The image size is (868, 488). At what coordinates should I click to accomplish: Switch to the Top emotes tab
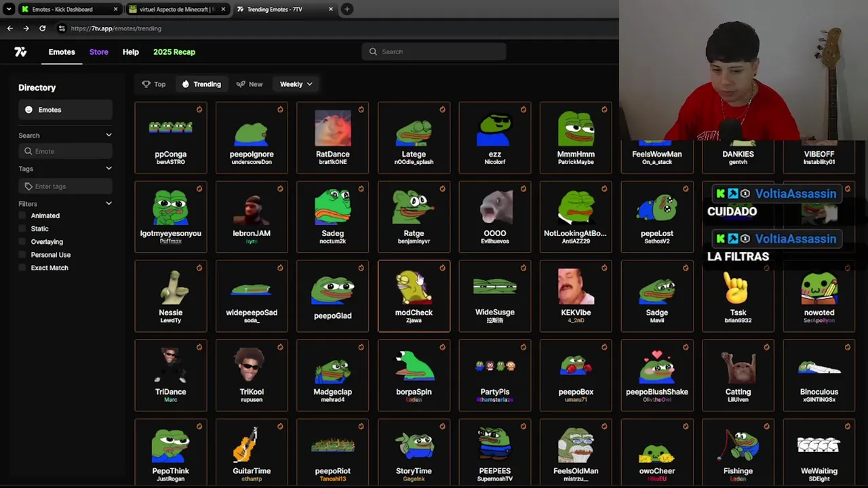point(154,84)
